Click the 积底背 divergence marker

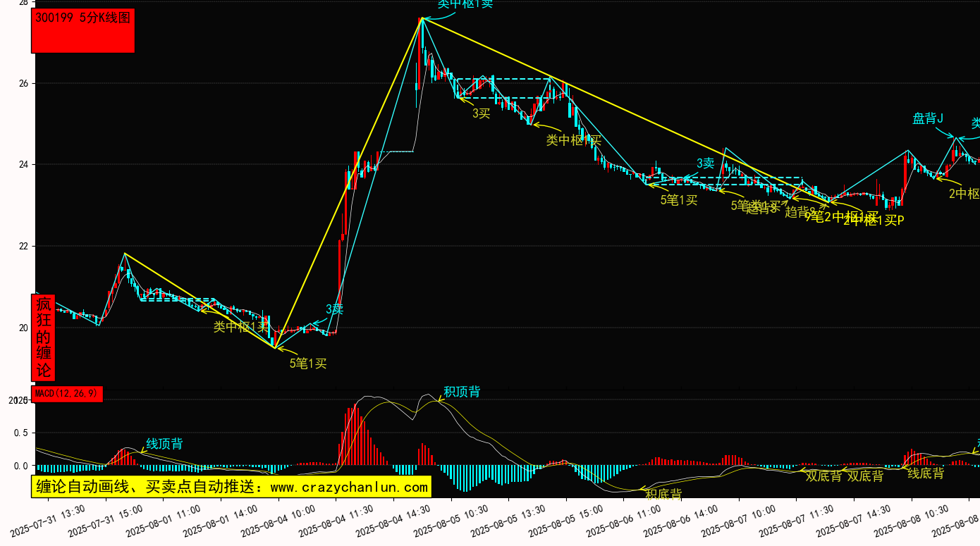click(x=663, y=494)
